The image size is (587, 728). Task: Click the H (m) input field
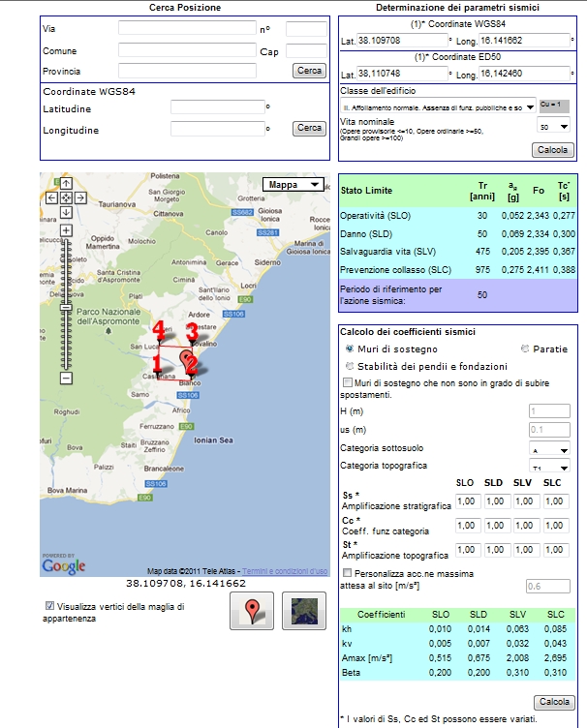click(x=549, y=410)
